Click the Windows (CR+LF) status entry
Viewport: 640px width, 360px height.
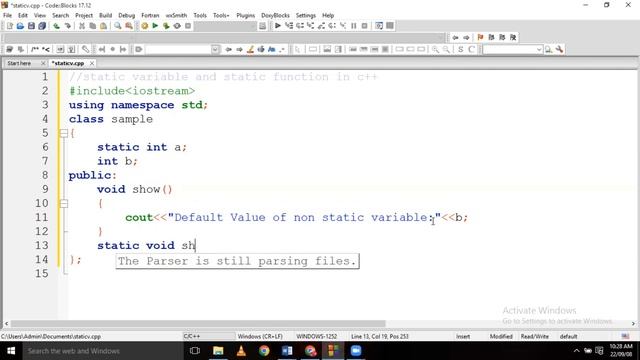[260, 336]
